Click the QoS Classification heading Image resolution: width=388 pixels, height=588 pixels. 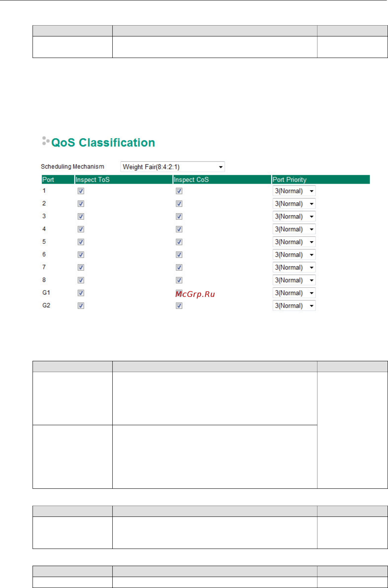(103, 143)
